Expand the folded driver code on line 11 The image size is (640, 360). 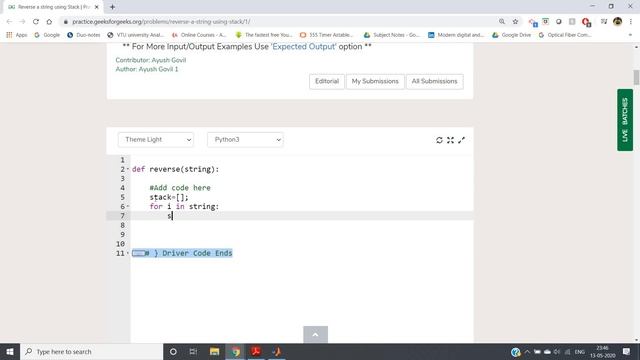click(x=138, y=253)
